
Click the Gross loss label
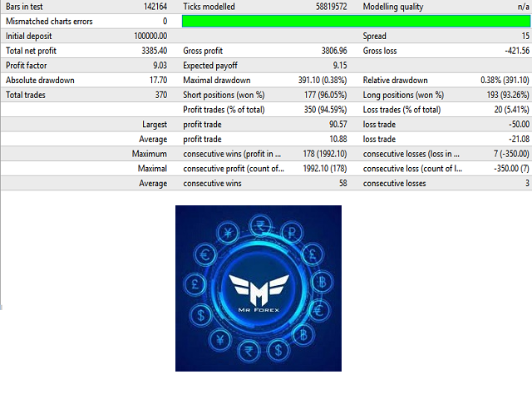tap(380, 51)
